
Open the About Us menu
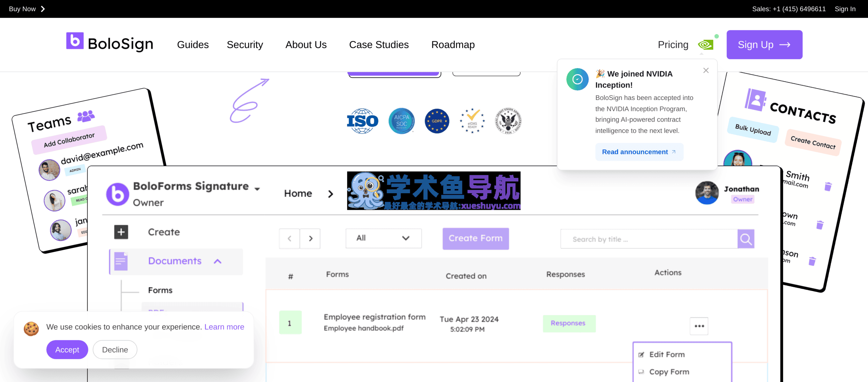click(306, 45)
